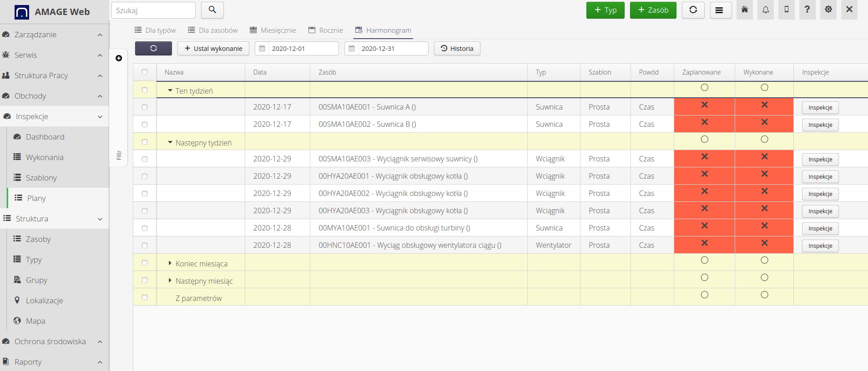Click the search magnifier icon button
868x371 pixels.
tap(212, 10)
